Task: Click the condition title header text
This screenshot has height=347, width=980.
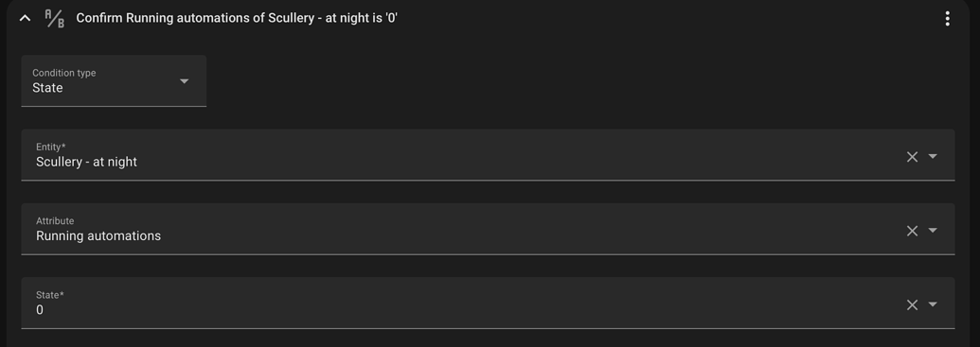Action: tap(237, 18)
